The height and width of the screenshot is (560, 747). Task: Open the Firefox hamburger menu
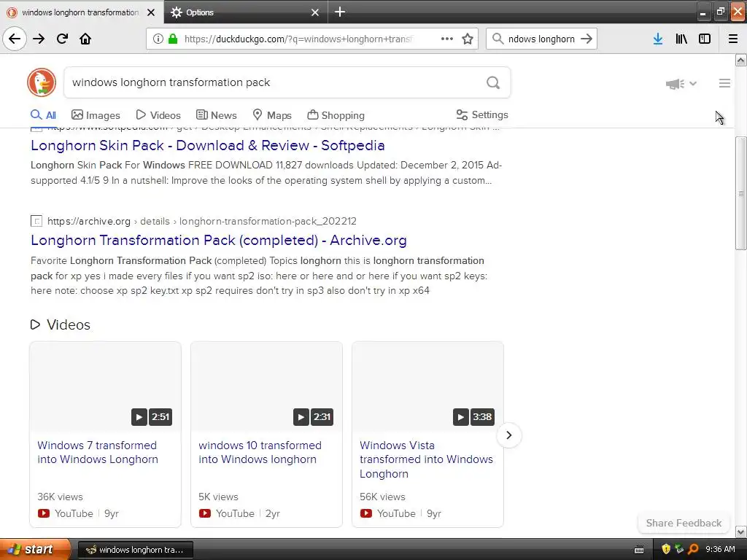733,39
